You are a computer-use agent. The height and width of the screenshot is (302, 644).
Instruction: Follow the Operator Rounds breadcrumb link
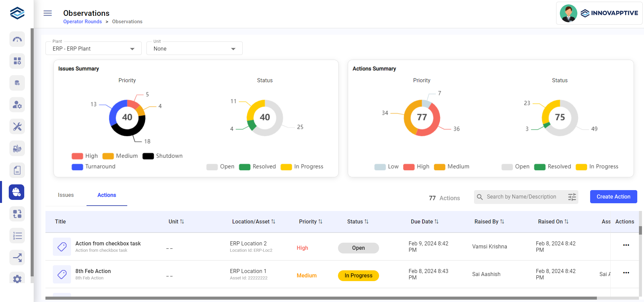coord(82,22)
